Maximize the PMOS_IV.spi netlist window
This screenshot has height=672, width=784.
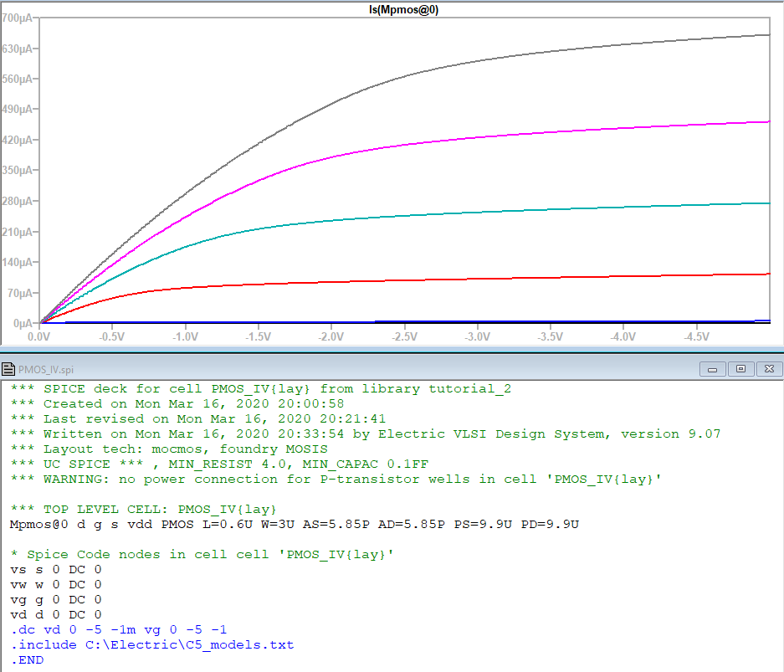[x=740, y=368]
